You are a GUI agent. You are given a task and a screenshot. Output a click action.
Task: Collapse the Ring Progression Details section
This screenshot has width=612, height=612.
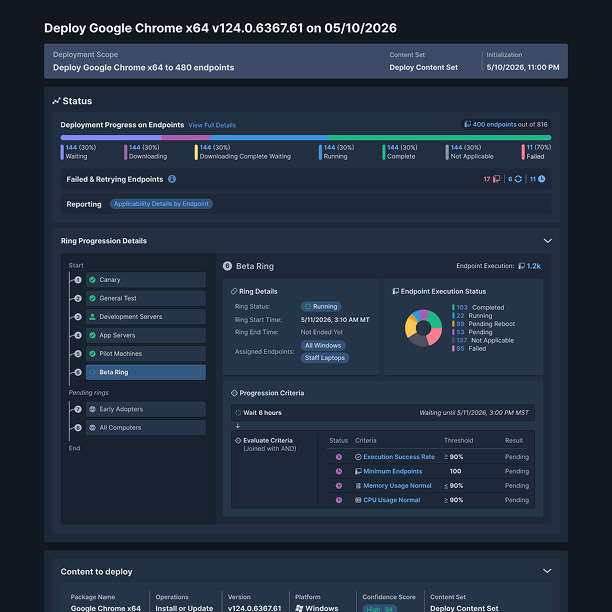[x=548, y=241]
